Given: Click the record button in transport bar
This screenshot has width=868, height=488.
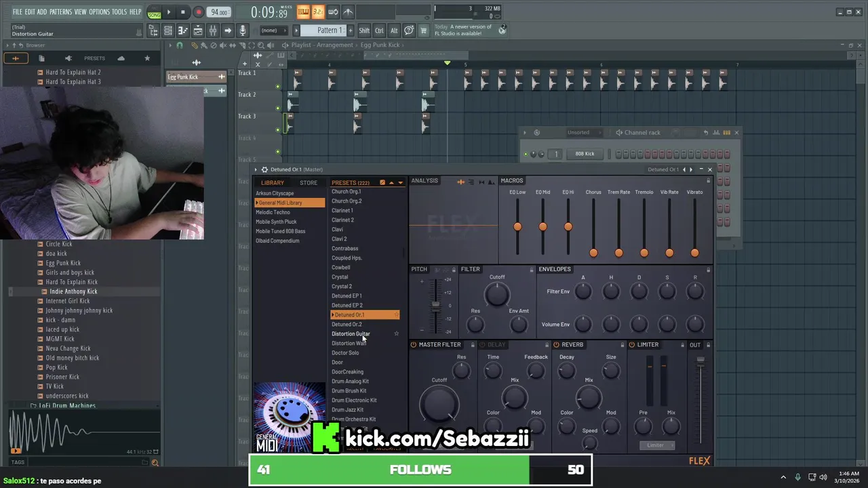Looking at the screenshot, I should (198, 12).
